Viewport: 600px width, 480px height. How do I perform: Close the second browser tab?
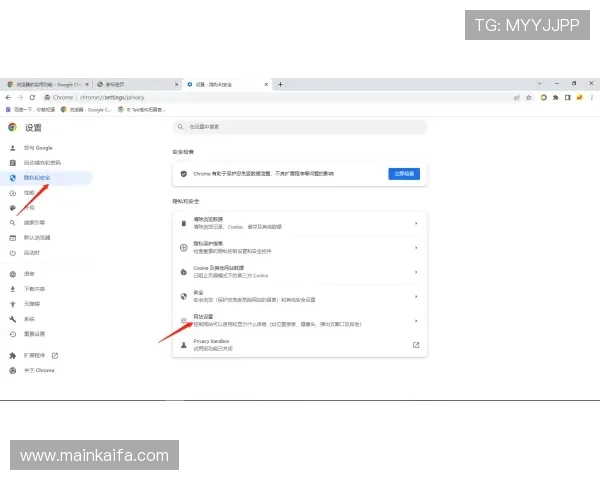click(x=176, y=84)
